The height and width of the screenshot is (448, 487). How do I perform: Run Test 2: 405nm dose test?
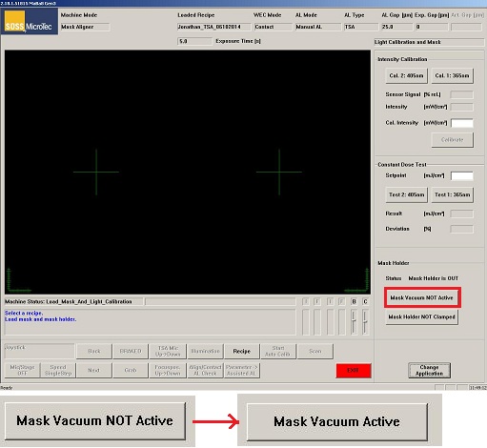pyautogui.click(x=406, y=194)
